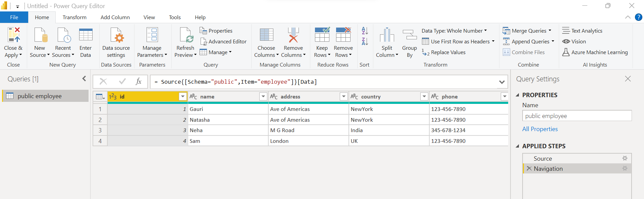This screenshot has height=199, width=644.
Task: Click the Enter Data table icon
Action: click(86, 35)
